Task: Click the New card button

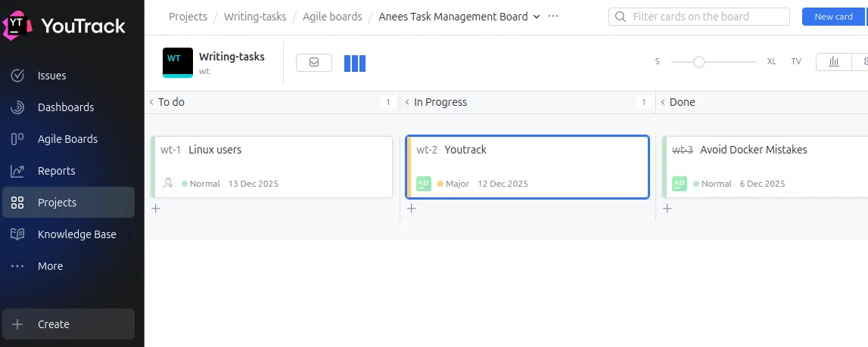Action: coord(833,17)
